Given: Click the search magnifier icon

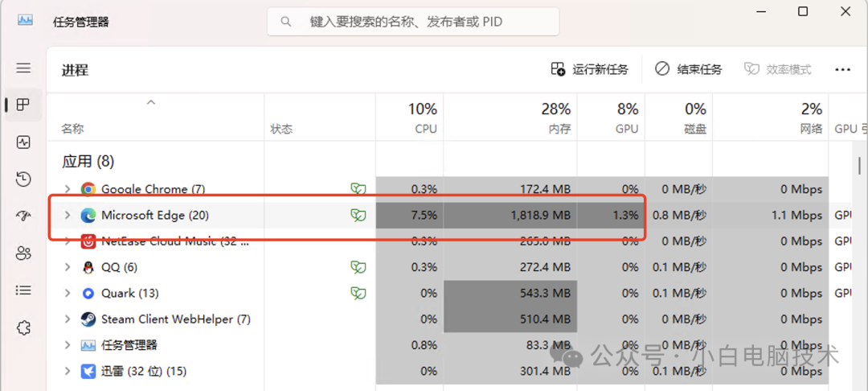Looking at the screenshot, I should 286,22.
